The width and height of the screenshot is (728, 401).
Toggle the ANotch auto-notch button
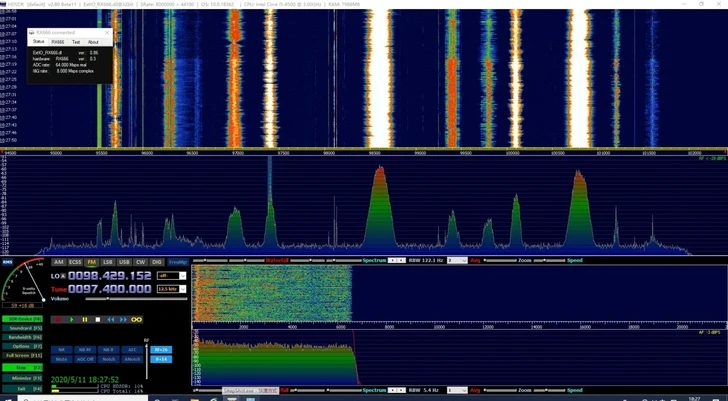pos(132,359)
